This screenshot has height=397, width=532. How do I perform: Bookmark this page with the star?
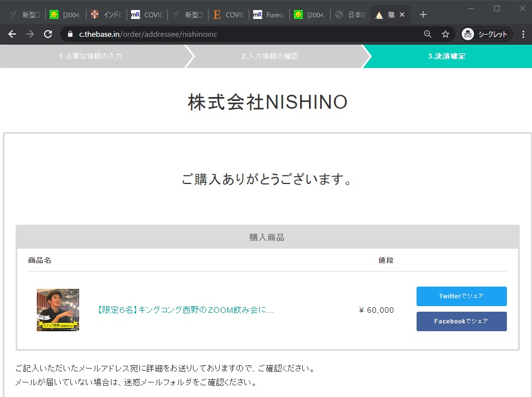[446, 34]
